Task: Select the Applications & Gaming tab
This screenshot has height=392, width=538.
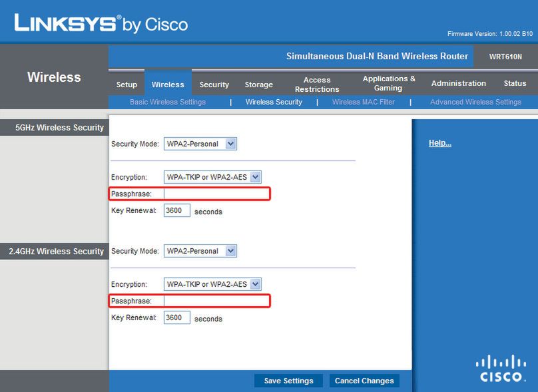Action: tap(388, 83)
